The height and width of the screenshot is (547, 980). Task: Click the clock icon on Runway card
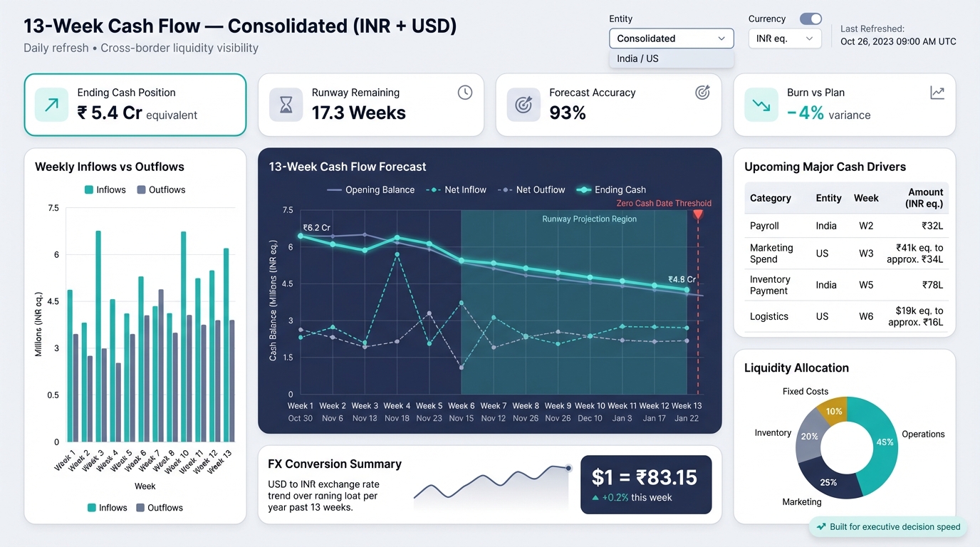465,92
